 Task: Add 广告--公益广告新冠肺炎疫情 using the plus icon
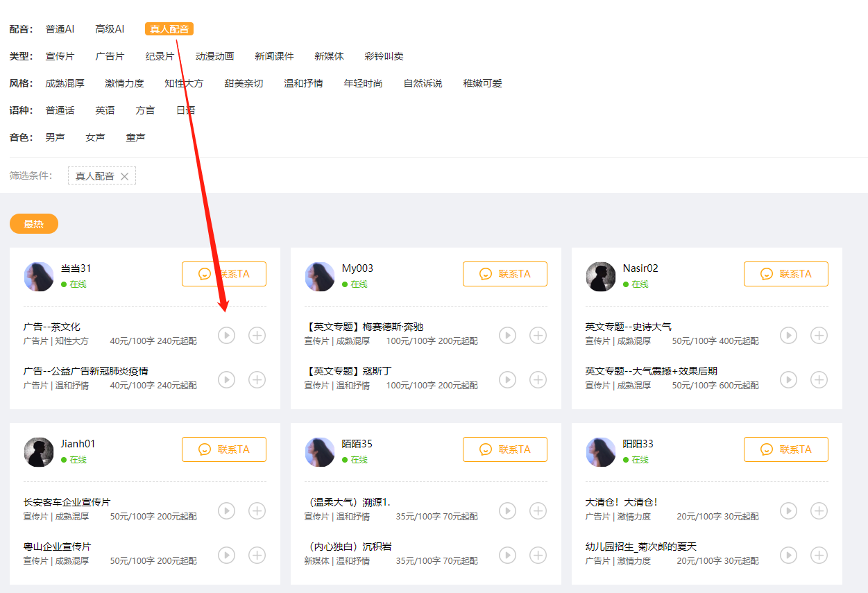pos(257,379)
